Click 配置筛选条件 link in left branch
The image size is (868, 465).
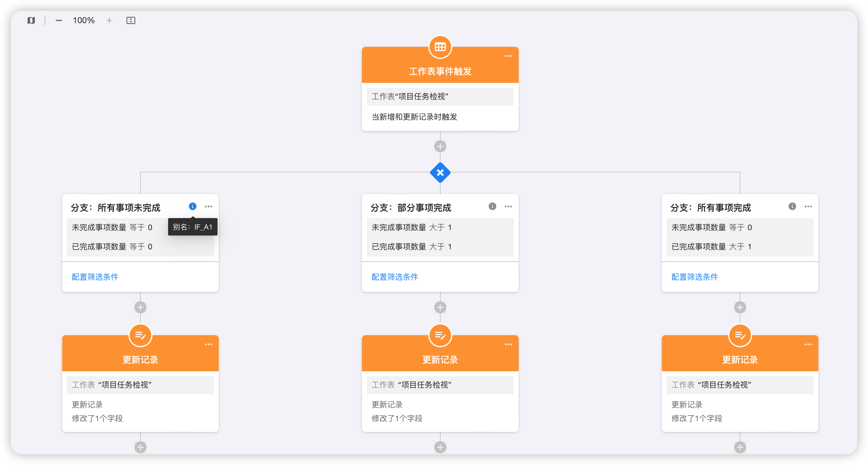pyautogui.click(x=95, y=277)
